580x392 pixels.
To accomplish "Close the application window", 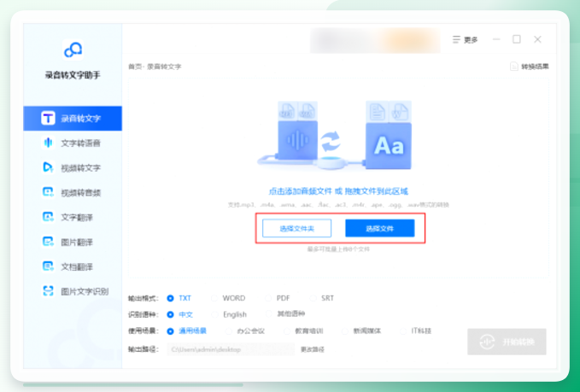I will [537, 39].
